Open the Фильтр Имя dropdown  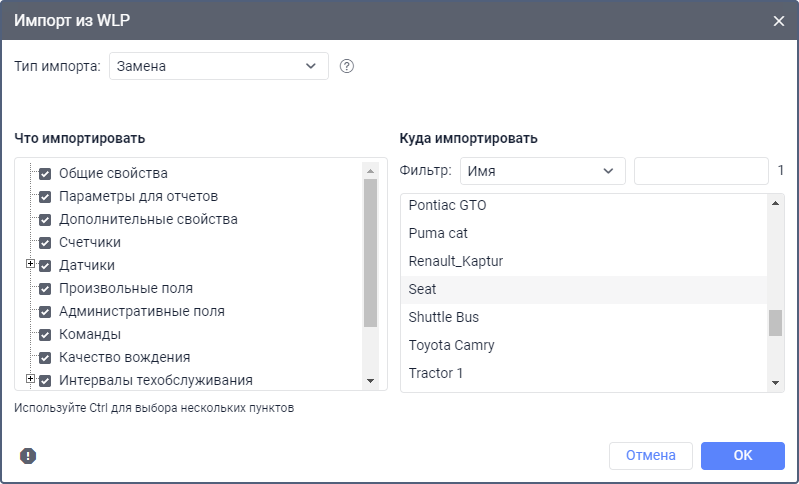(x=542, y=171)
